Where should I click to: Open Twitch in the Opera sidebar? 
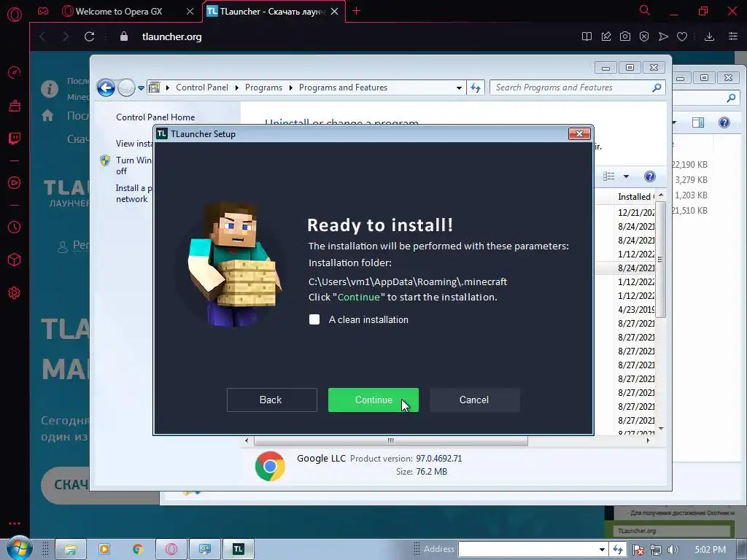(15, 139)
